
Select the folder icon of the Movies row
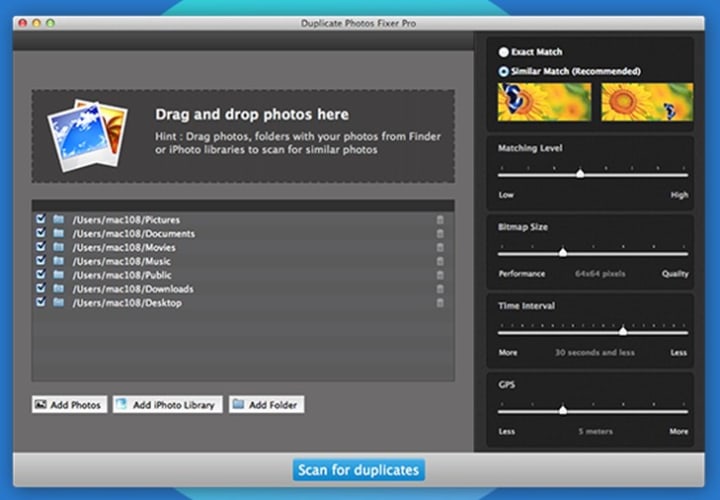(x=58, y=247)
